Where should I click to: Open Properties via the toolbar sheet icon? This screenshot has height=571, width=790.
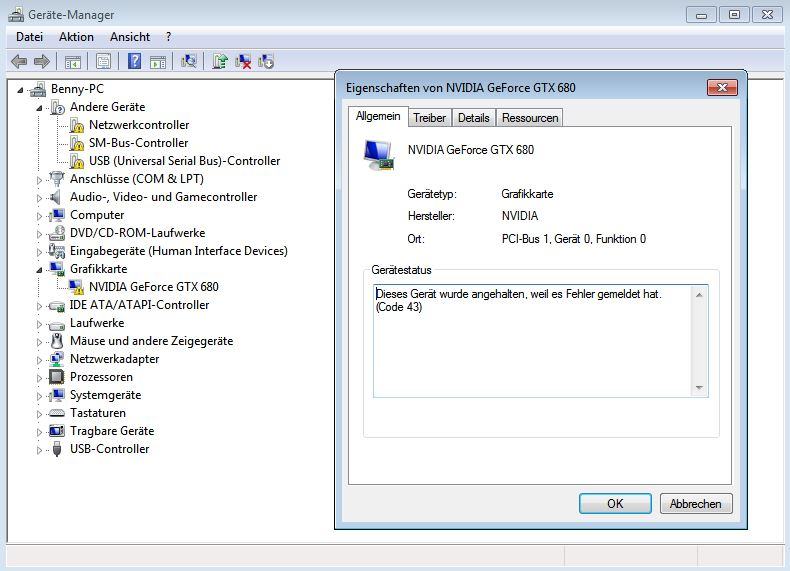click(x=103, y=61)
